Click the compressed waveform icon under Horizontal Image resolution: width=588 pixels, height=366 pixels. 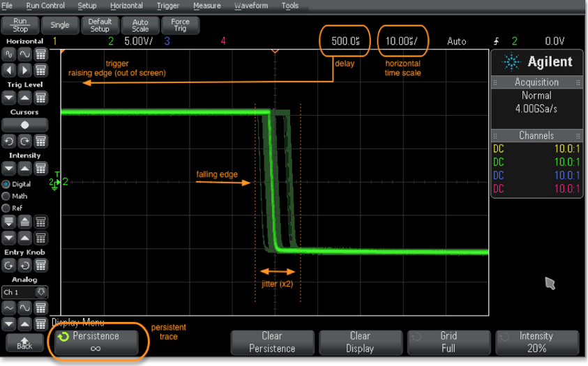(x=8, y=54)
